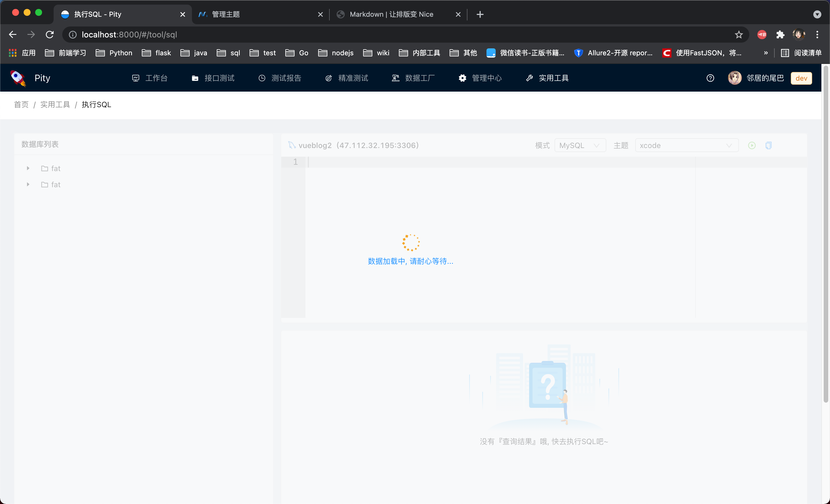Open a new browser tab
Screen dimensions: 830x504
tap(480, 14)
